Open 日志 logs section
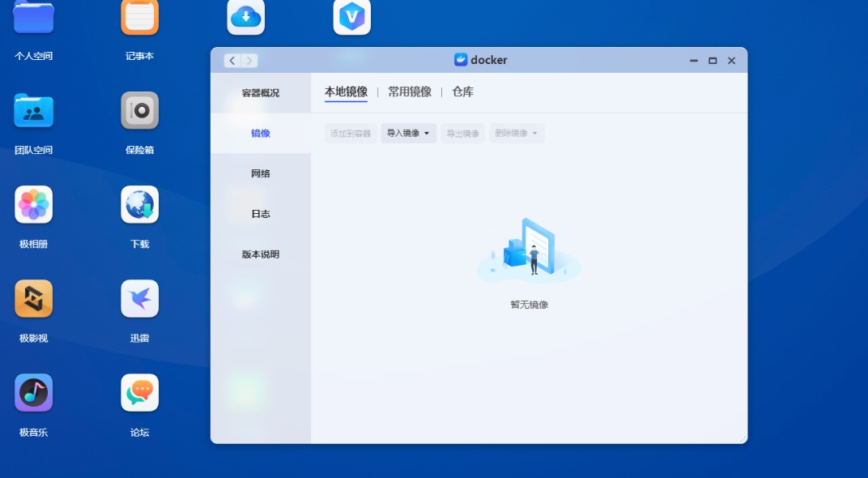 pos(261,214)
